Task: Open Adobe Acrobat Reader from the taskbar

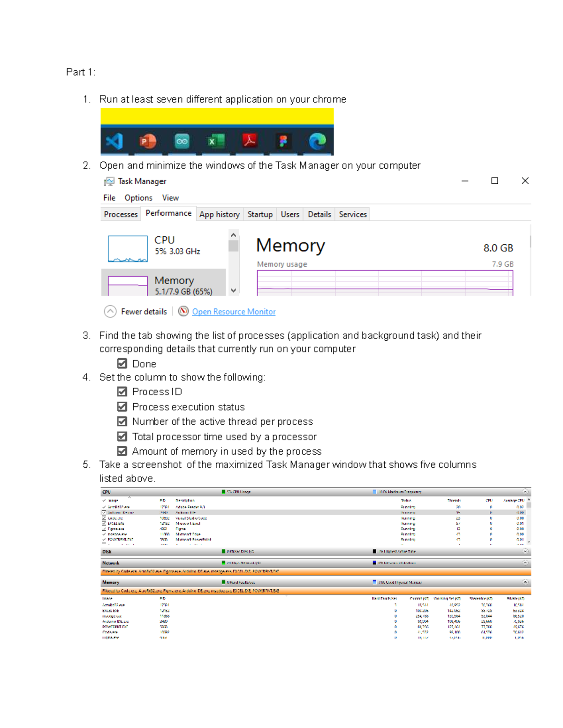Action: [251, 141]
